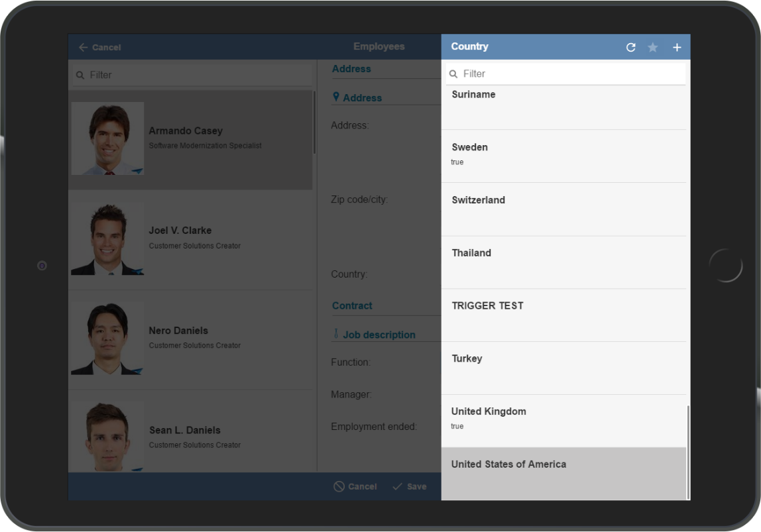Click the magnifier icon in Employees filter
Image resolution: width=761 pixels, height=532 pixels.
80,76
